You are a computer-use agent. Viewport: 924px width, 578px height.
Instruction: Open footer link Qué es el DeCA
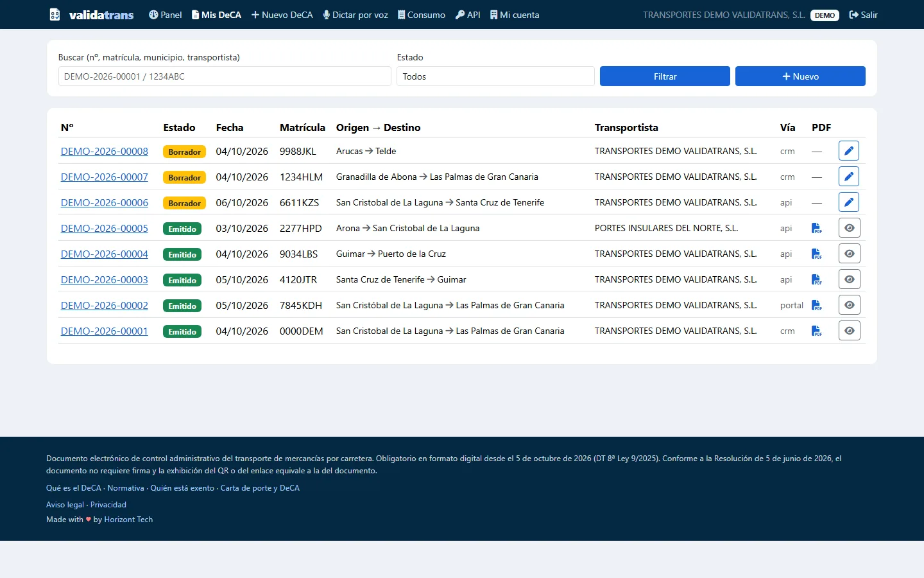(x=74, y=488)
